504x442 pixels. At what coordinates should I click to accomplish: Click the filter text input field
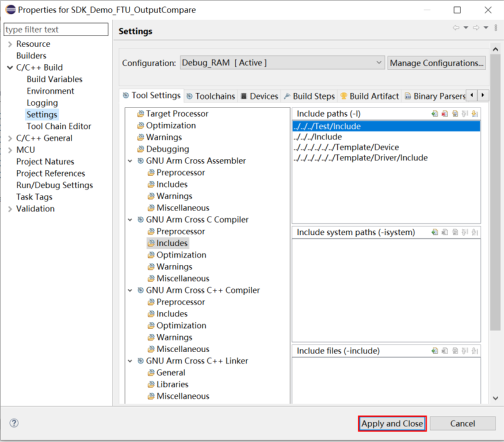(56, 29)
